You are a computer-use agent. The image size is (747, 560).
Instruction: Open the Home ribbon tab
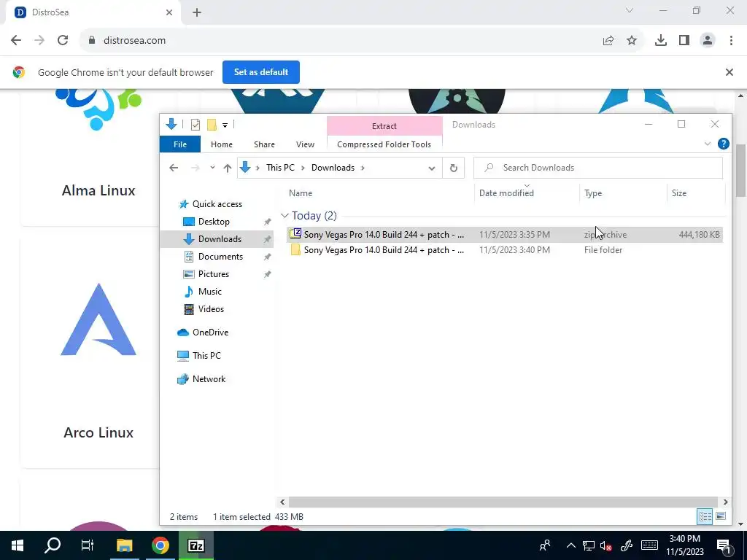pos(222,144)
